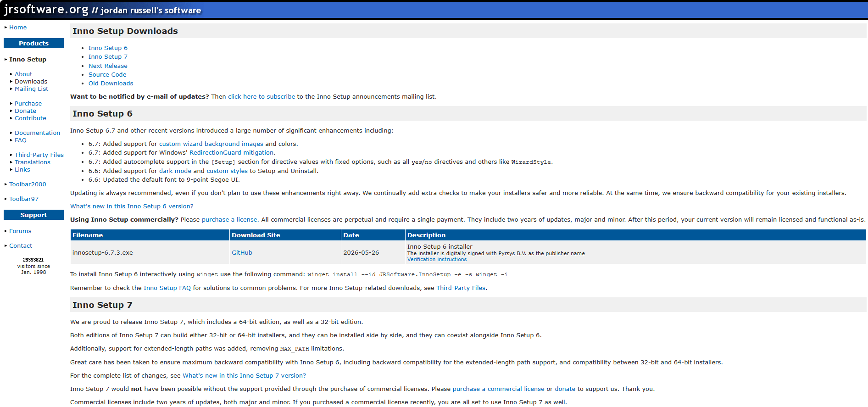Screen dimensions: 868x407
Task: Click the winget install command text
Action: point(407,275)
